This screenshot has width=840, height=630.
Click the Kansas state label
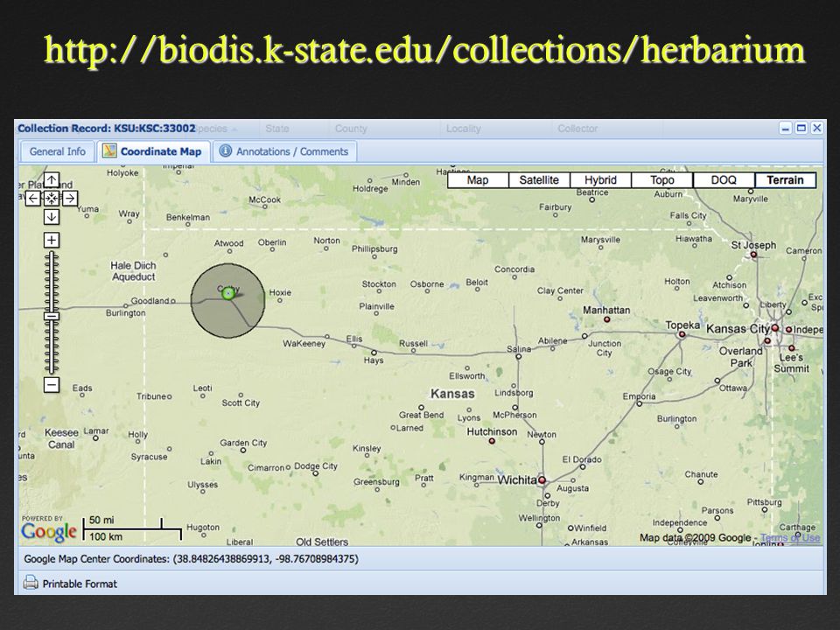pyautogui.click(x=452, y=394)
